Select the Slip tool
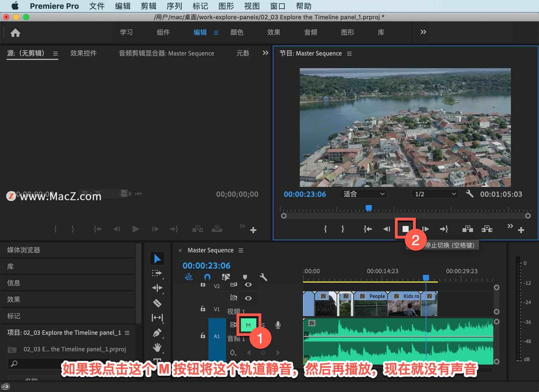The width and height of the screenshot is (539, 392). tap(157, 318)
